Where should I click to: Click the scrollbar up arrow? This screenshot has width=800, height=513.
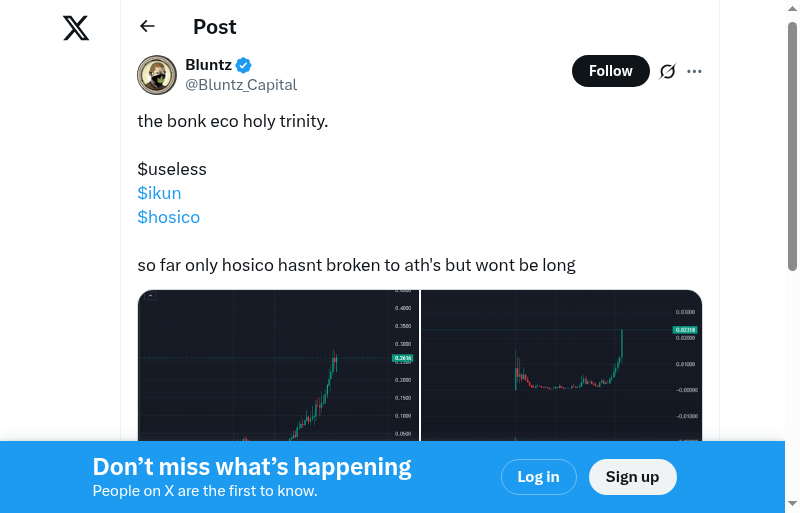tap(792, 9)
